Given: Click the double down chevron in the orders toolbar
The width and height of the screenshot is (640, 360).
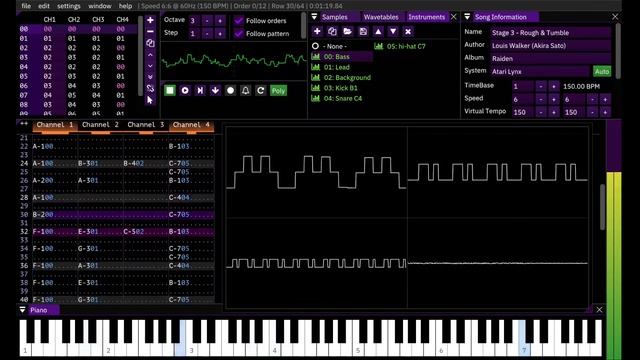Looking at the screenshot, I should [150, 77].
